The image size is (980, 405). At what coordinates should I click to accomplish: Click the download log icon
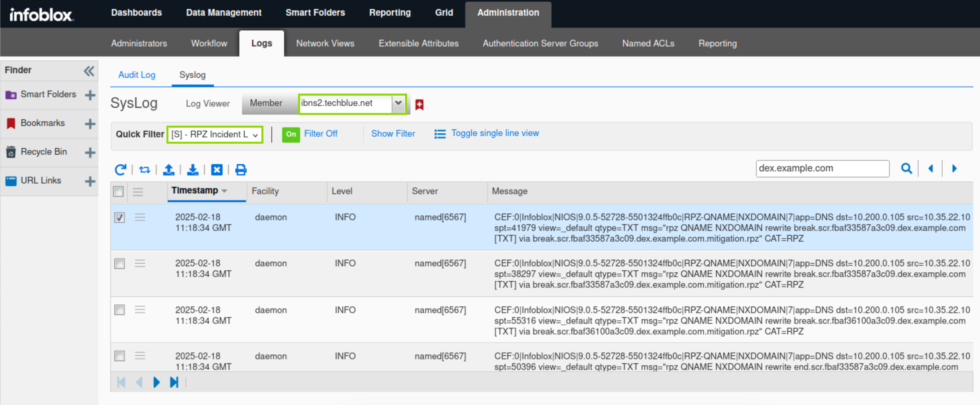click(193, 170)
